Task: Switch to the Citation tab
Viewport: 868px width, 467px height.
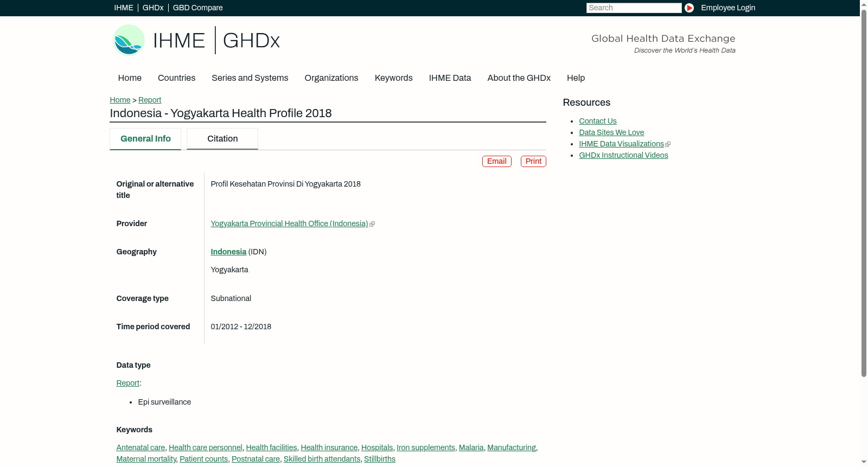Action: [222, 139]
